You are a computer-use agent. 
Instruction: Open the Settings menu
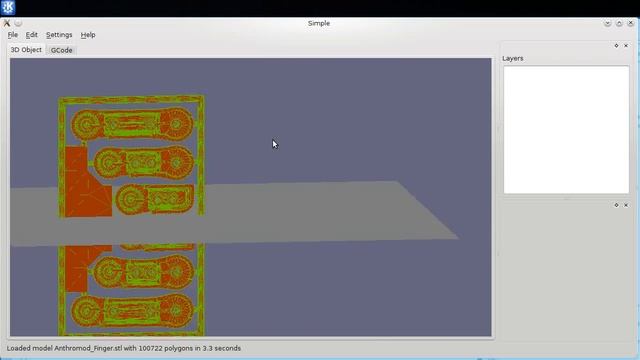[x=59, y=35]
